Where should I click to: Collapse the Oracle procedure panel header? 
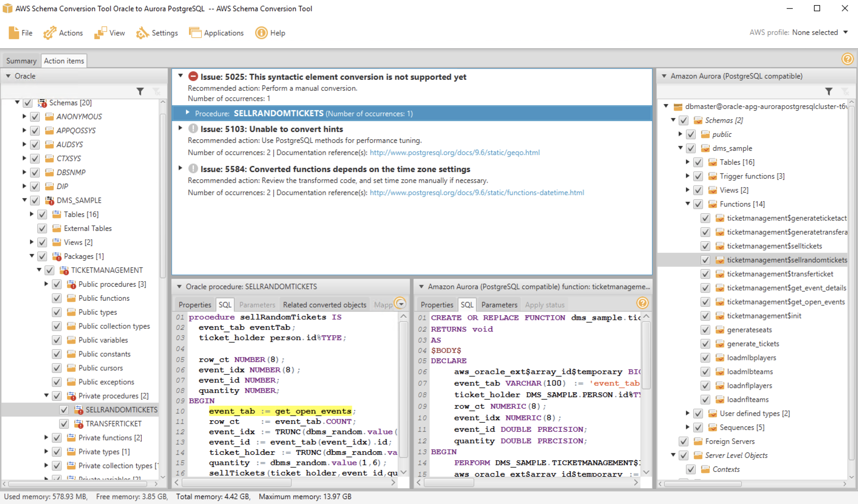pyautogui.click(x=179, y=287)
